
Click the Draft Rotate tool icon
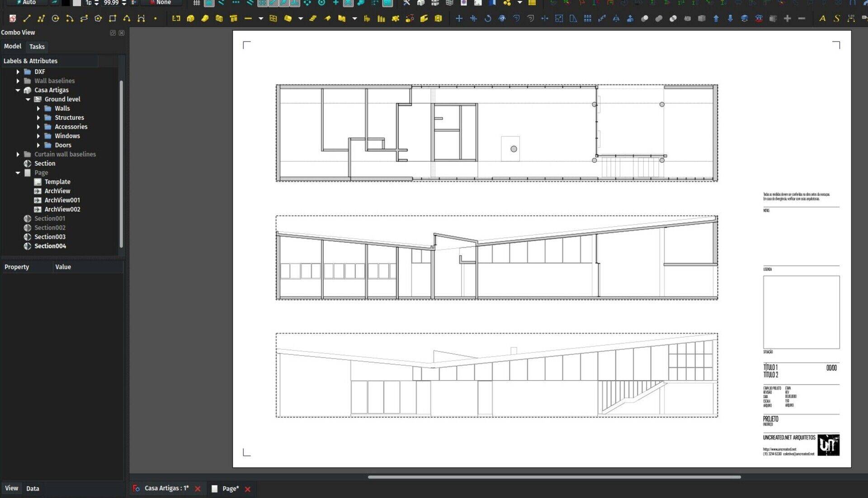click(487, 19)
